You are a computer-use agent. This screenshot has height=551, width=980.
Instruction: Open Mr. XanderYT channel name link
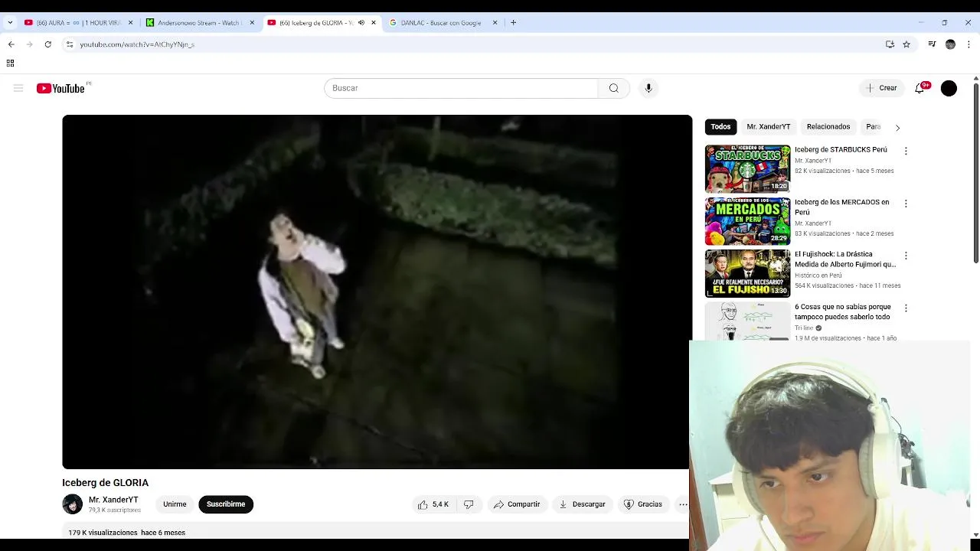113,500
